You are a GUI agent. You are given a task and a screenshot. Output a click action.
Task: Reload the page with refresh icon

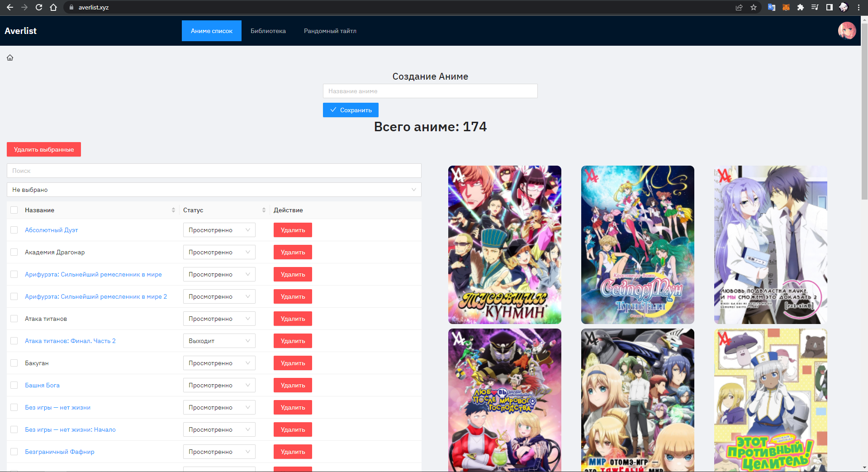pos(39,7)
